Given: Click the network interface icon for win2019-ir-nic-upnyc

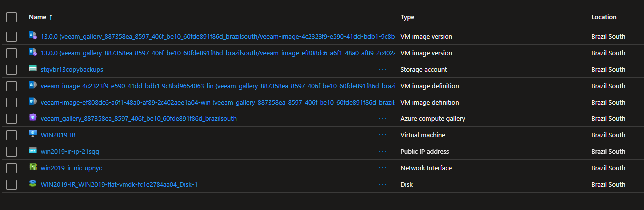Looking at the screenshot, I should pyautogui.click(x=33, y=168).
